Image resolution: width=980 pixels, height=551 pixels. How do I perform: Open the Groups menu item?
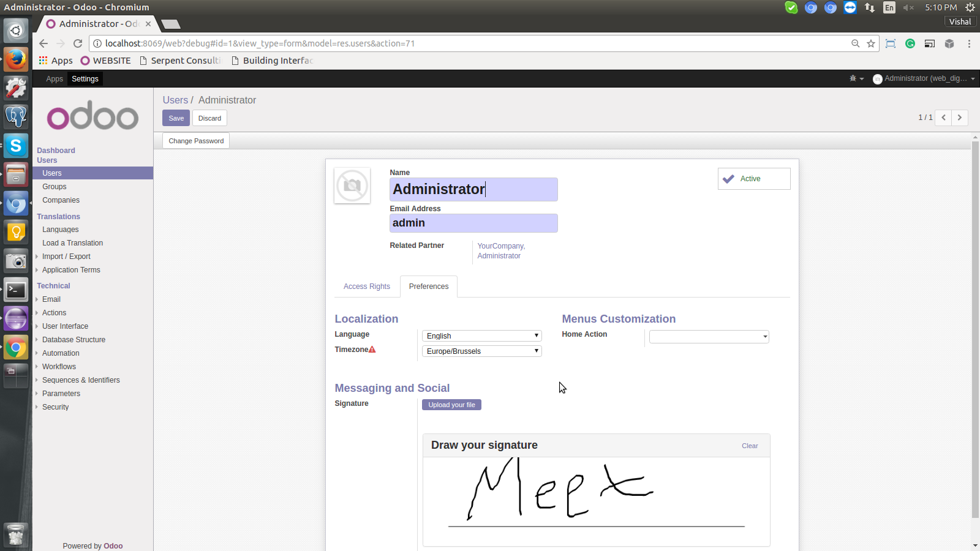coord(55,187)
